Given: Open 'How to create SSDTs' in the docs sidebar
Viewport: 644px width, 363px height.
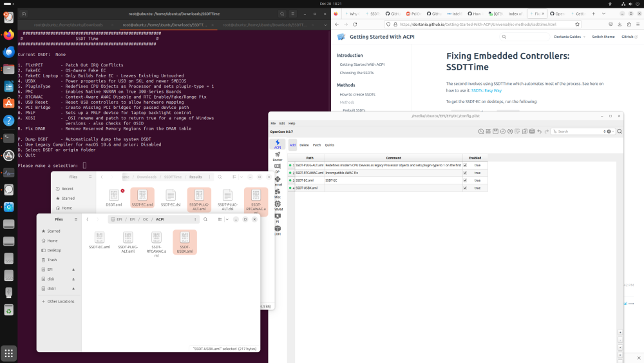Looking at the screenshot, I should tap(357, 94).
